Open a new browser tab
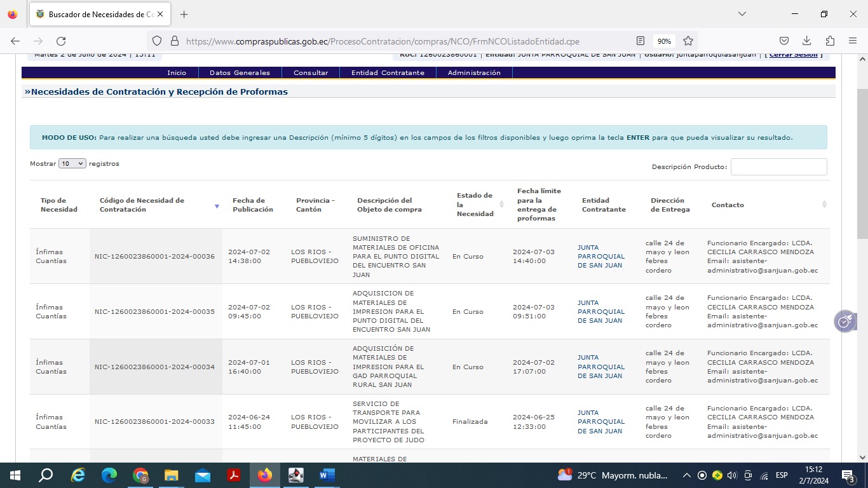 click(184, 14)
